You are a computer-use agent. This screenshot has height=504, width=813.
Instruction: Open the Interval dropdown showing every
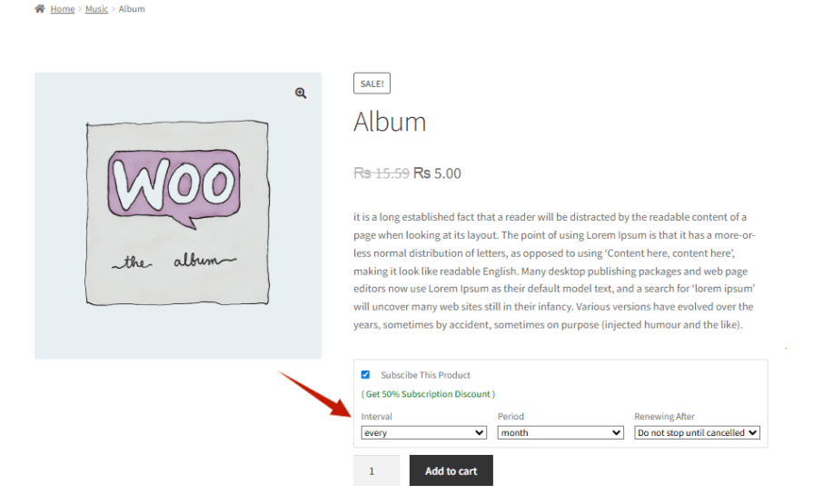[424, 433]
